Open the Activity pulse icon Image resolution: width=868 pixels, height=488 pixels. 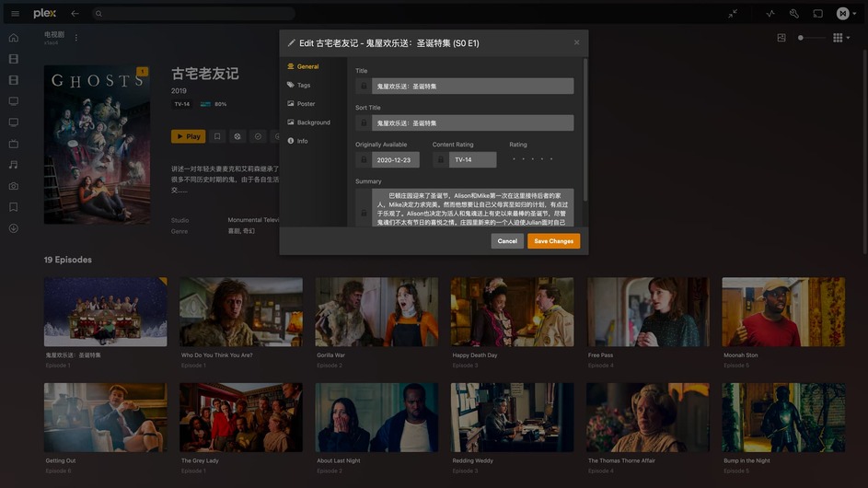pyautogui.click(x=770, y=13)
